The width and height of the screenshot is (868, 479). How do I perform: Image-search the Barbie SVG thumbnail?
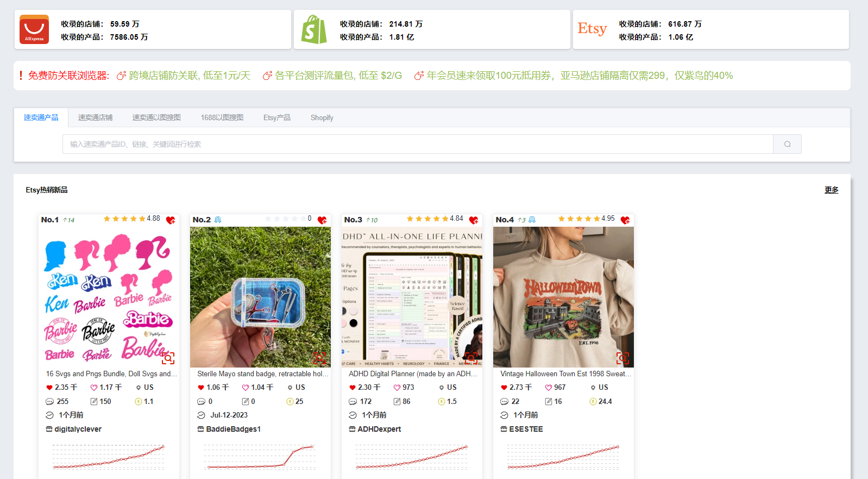pyautogui.click(x=168, y=358)
